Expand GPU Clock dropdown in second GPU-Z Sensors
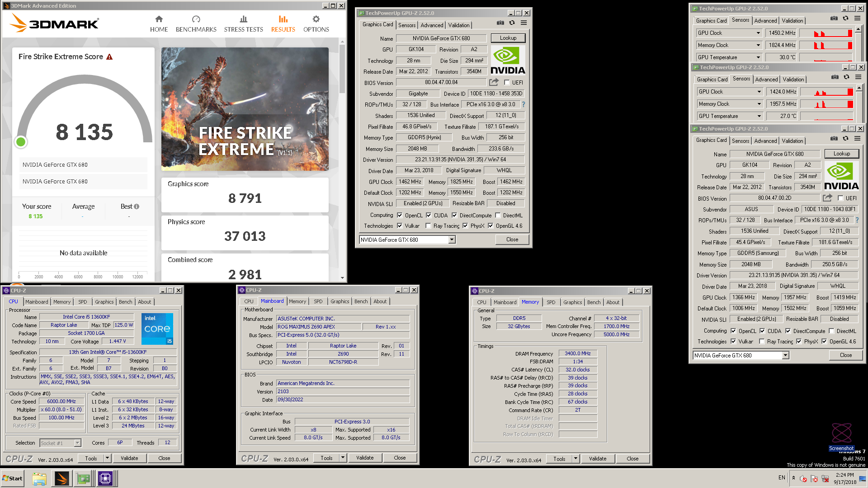 click(759, 92)
